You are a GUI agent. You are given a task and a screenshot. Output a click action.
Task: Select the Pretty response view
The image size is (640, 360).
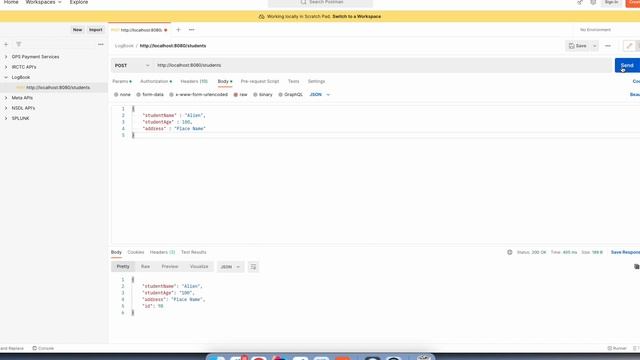coord(123,267)
